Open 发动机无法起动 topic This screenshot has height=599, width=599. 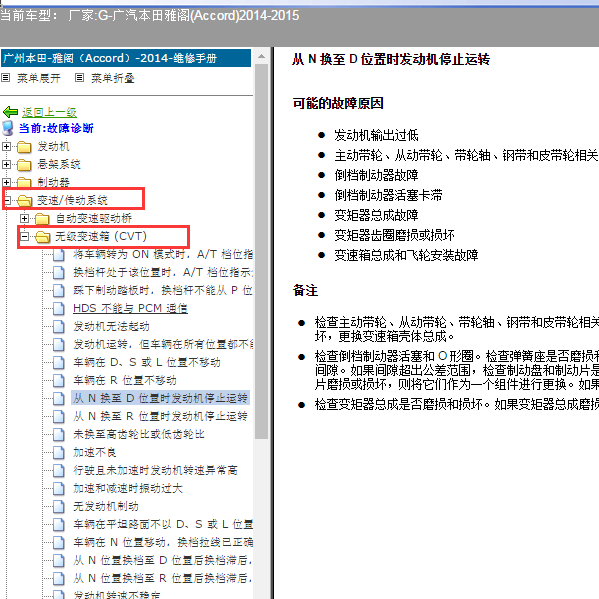[x=111, y=326]
